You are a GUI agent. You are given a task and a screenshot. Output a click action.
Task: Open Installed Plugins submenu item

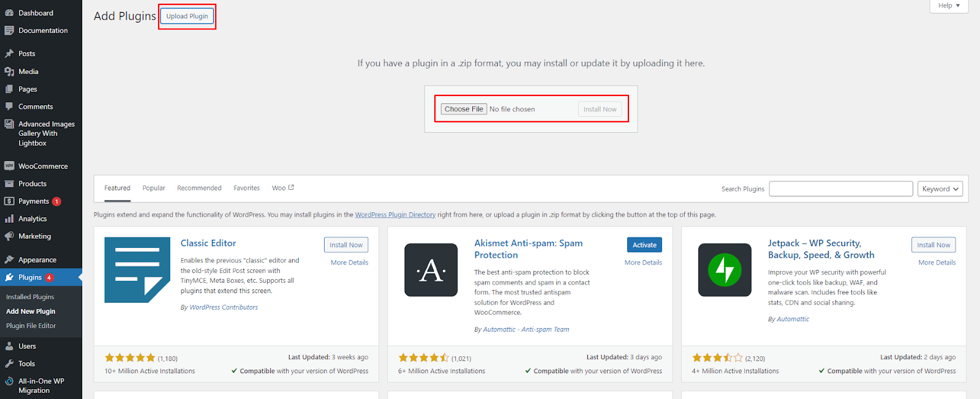pyautogui.click(x=30, y=297)
